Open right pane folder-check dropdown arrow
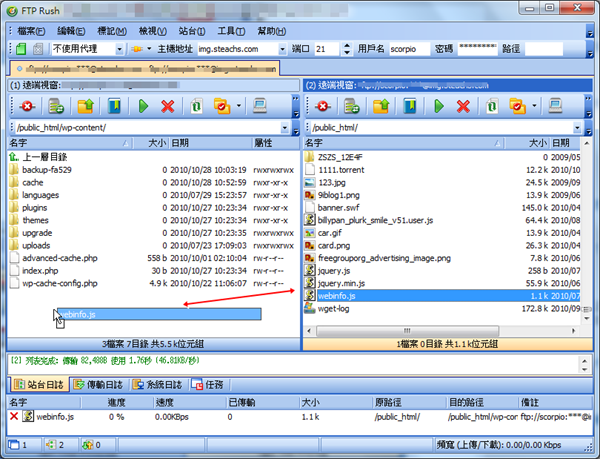The height and width of the screenshot is (459, 600). point(534,106)
